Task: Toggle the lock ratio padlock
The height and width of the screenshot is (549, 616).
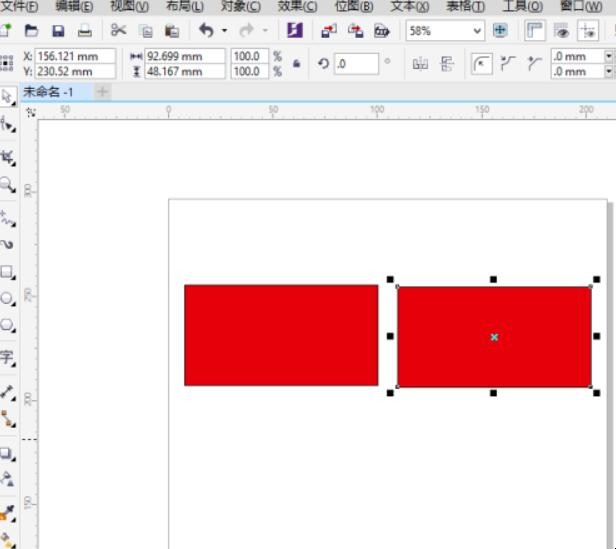Action: (x=295, y=64)
